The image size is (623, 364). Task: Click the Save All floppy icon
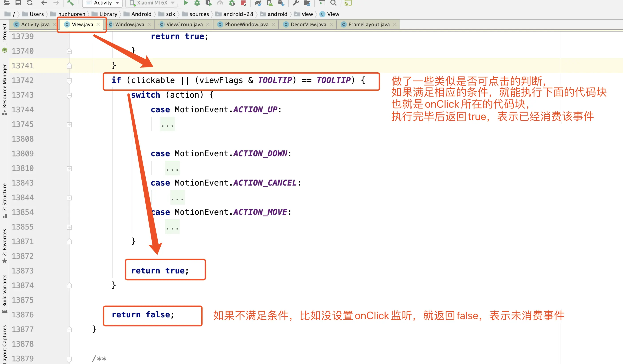[x=18, y=3]
